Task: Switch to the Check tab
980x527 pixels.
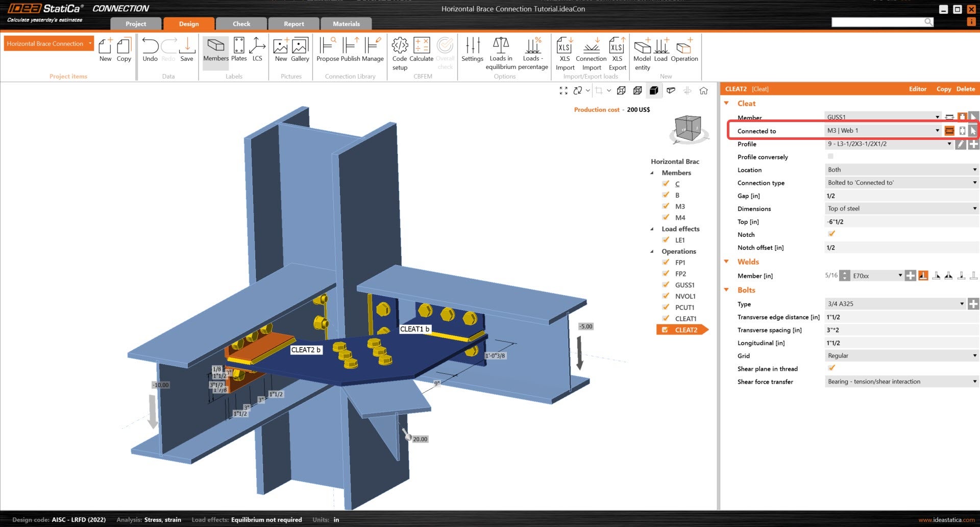Action: click(241, 24)
